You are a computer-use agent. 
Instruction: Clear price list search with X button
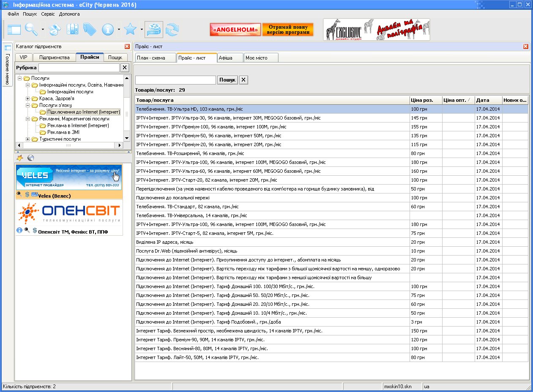243,80
